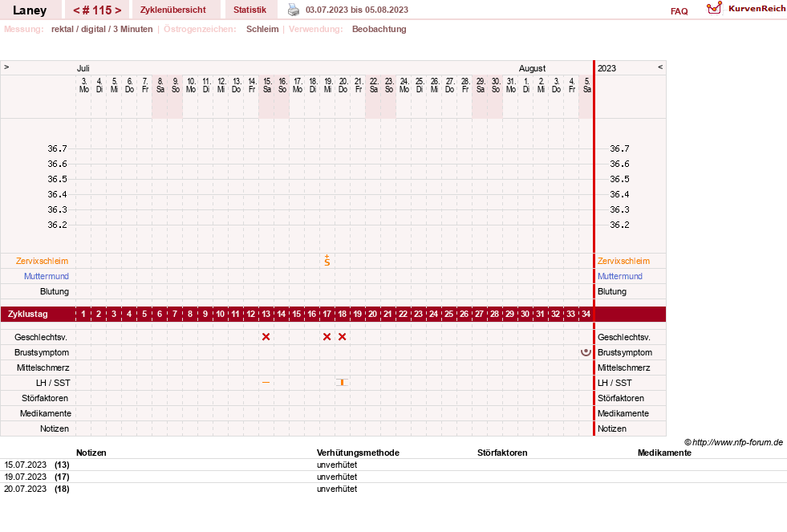Click the Zervixschleim label on the right

pyautogui.click(x=623, y=261)
